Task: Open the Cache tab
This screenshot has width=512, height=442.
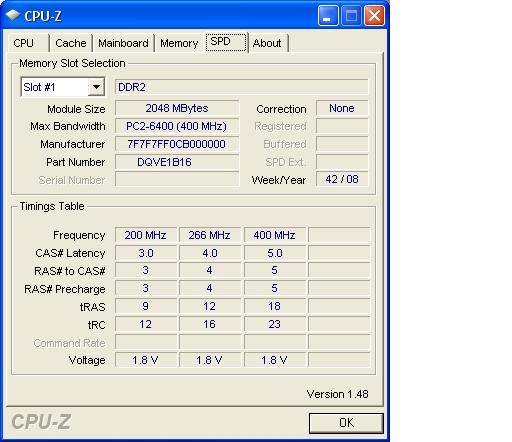Action: pyautogui.click(x=71, y=43)
